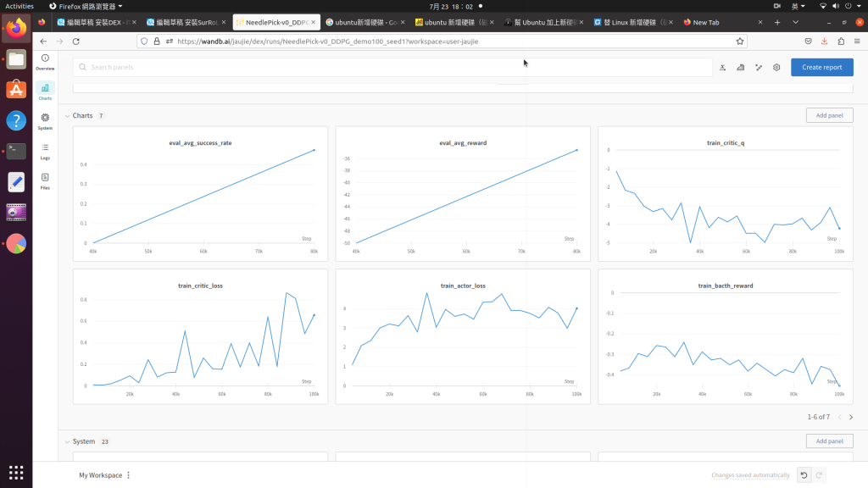Viewport: 868px width, 488px height.
Task: Open the My Workspace options menu
Action: [129, 475]
